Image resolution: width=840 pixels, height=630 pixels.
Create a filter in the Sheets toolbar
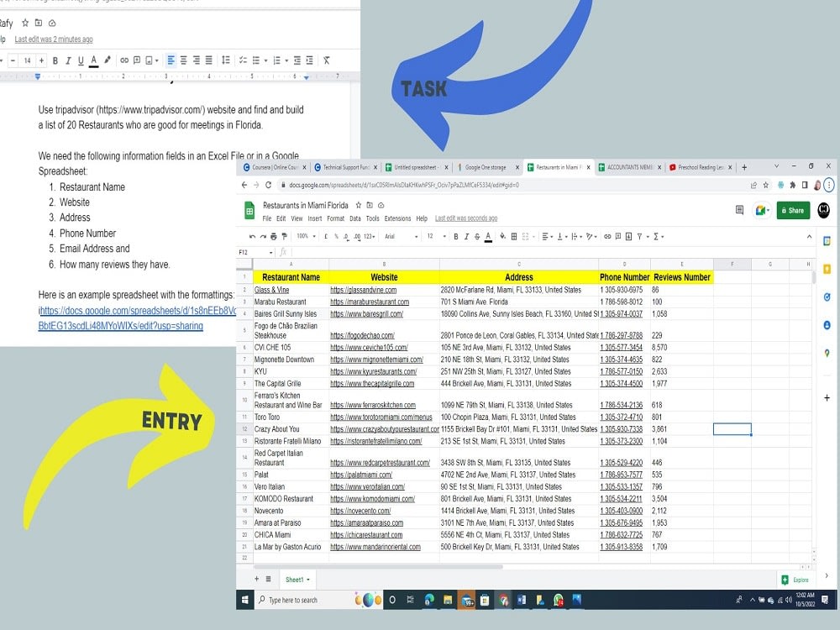click(639, 236)
